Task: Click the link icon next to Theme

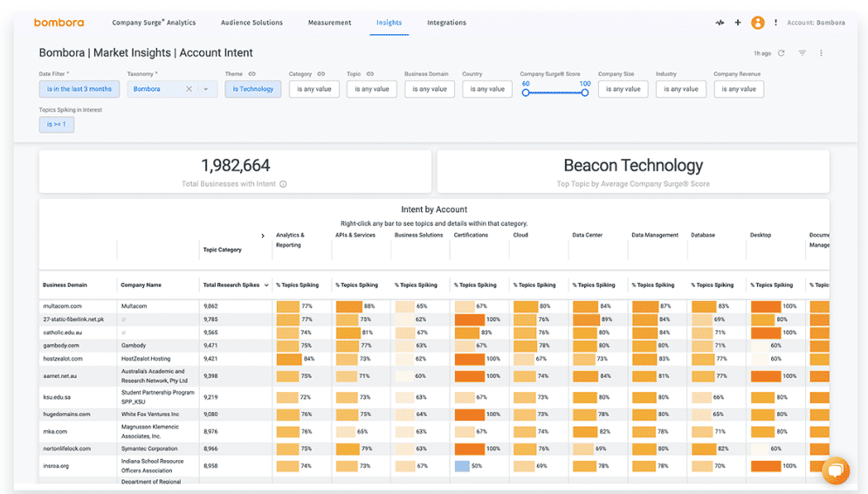Action: (x=251, y=73)
